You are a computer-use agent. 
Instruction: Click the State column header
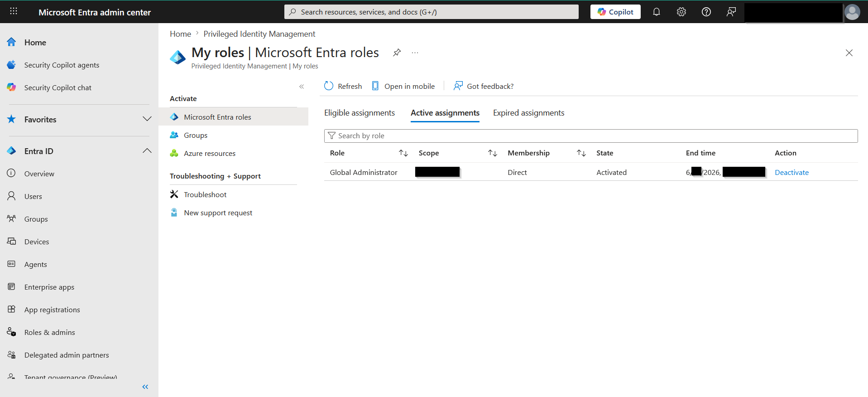point(604,153)
